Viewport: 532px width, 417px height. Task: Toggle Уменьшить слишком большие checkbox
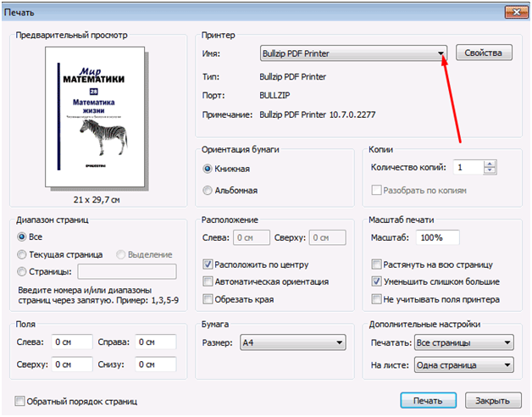point(378,281)
